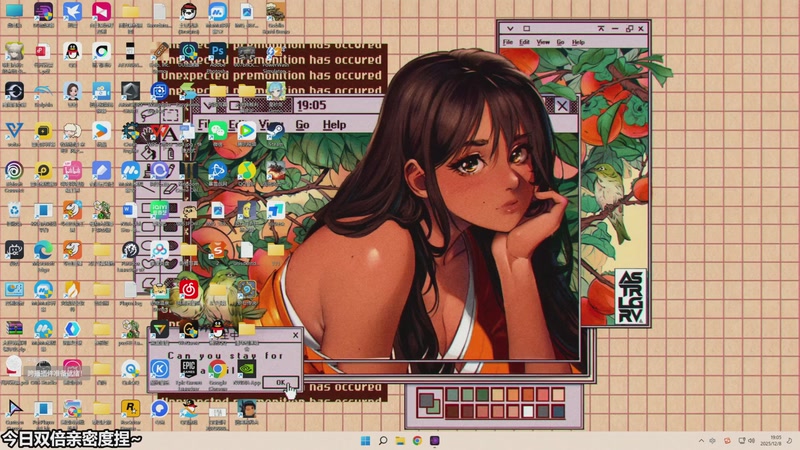Launch the green iQIYI shortcut
Viewport: 800px width, 450px height.
(159, 210)
